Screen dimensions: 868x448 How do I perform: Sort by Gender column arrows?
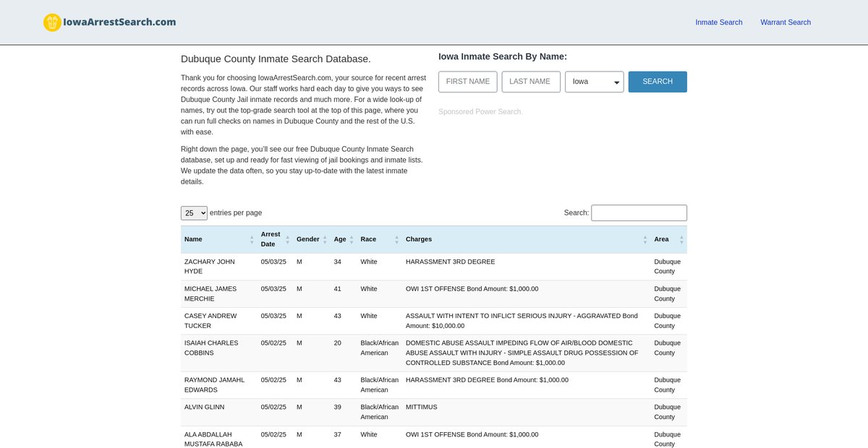point(325,239)
